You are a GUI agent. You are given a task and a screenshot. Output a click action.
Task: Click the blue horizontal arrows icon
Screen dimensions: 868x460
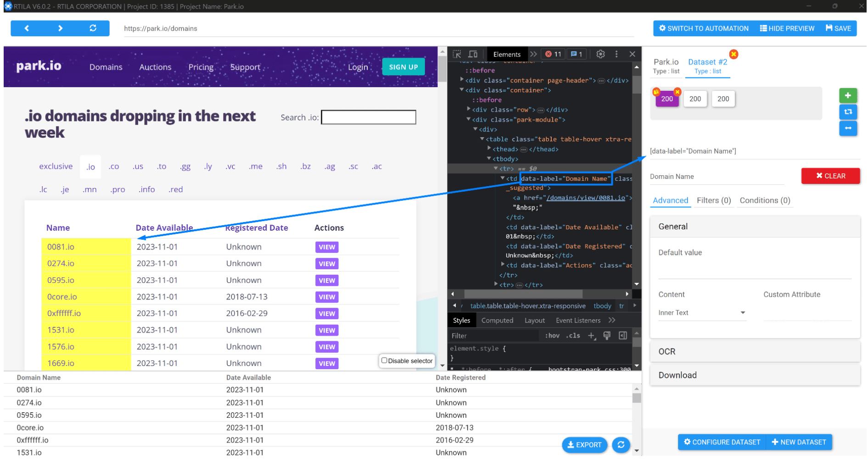(x=847, y=128)
